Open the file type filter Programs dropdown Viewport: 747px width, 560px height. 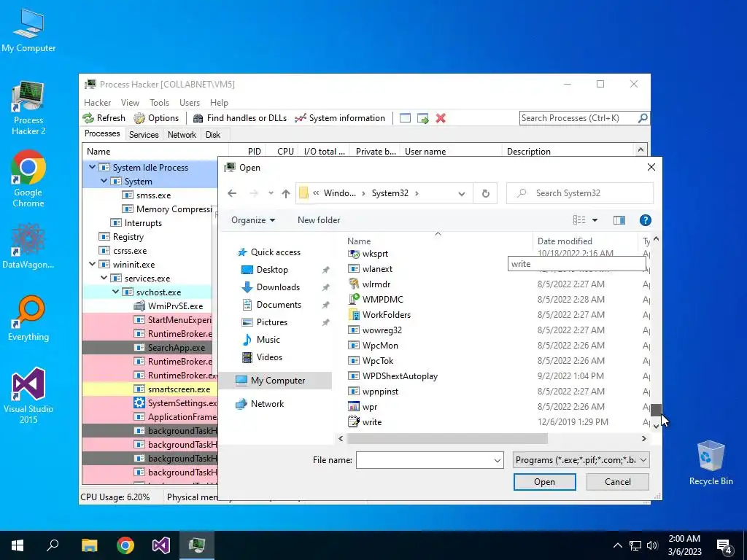click(x=581, y=460)
